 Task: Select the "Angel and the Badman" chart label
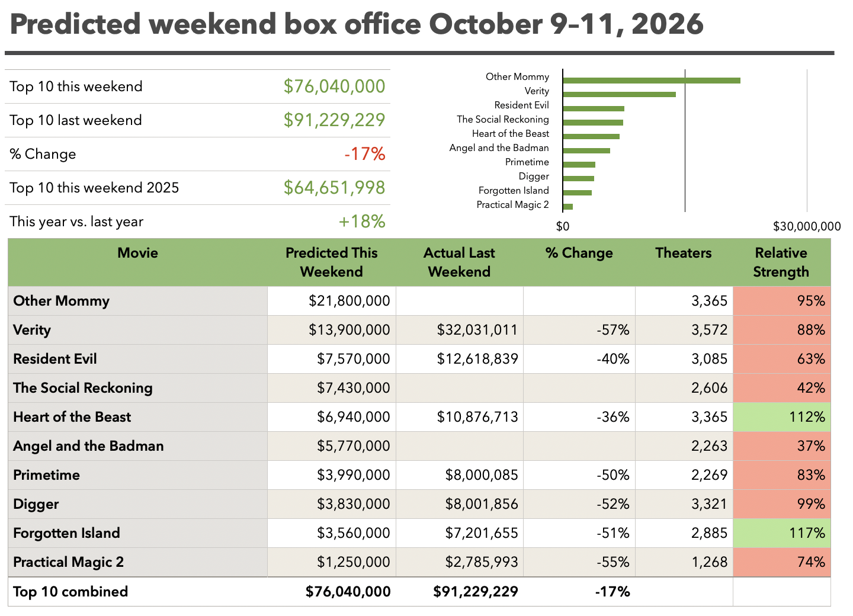point(499,148)
